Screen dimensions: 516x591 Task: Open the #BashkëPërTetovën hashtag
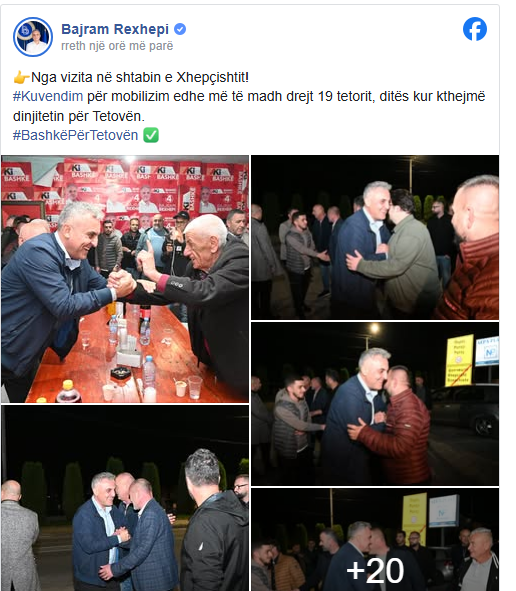75,135
